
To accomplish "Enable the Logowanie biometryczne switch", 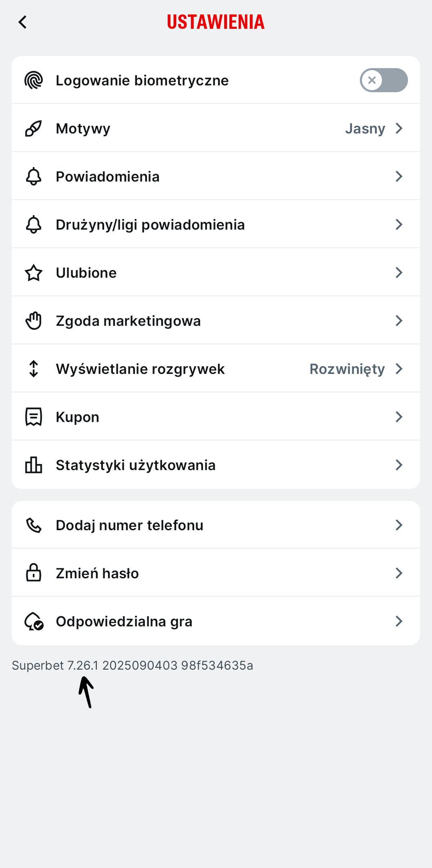I will point(384,80).
